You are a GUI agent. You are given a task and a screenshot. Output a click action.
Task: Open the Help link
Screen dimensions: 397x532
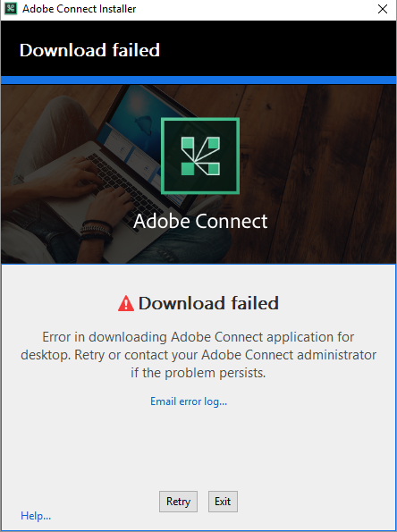tap(36, 516)
